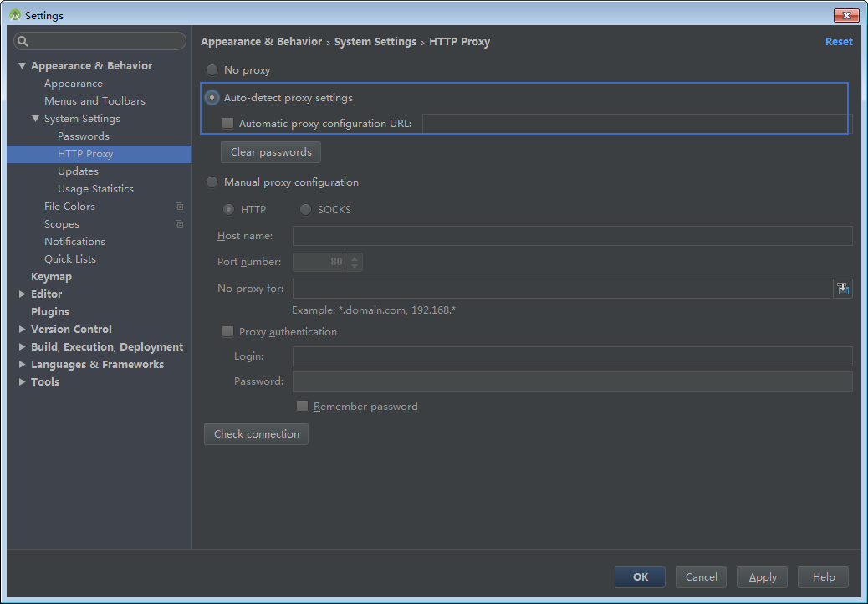The width and height of the screenshot is (868, 604).
Task: Click the search magnifier icon in settings
Action: tap(23, 41)
